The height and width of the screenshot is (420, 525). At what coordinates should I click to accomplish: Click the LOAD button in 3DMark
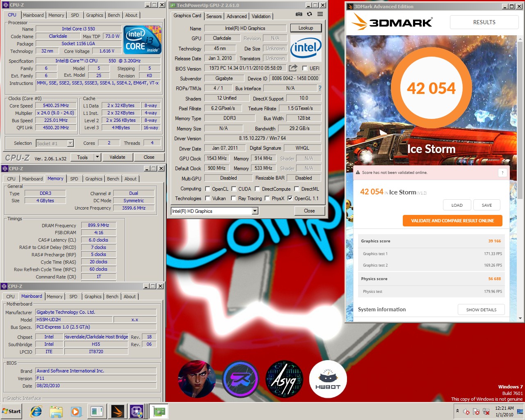coord(457,205)
